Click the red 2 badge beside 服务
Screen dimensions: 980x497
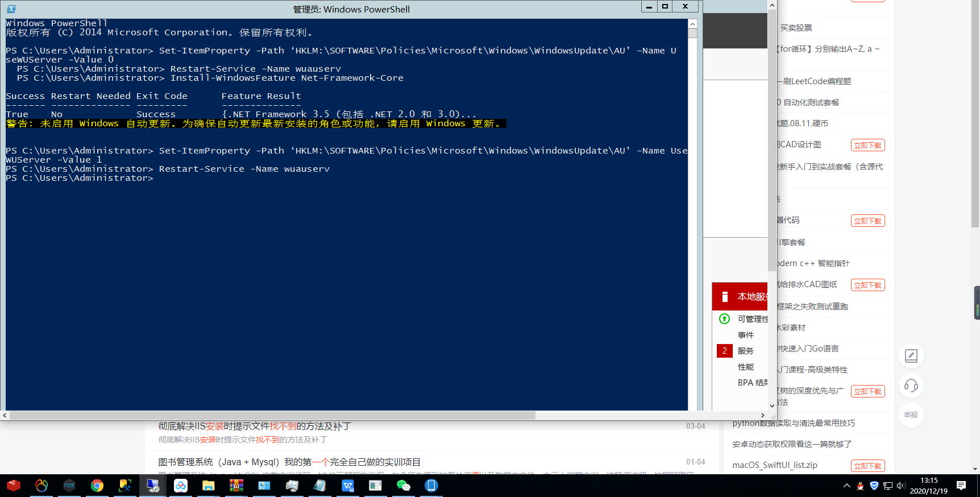tap(724, 351)
